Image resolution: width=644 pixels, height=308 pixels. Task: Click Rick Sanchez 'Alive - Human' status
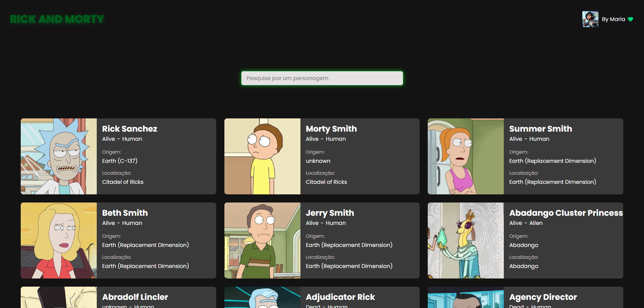coord(122,139)
